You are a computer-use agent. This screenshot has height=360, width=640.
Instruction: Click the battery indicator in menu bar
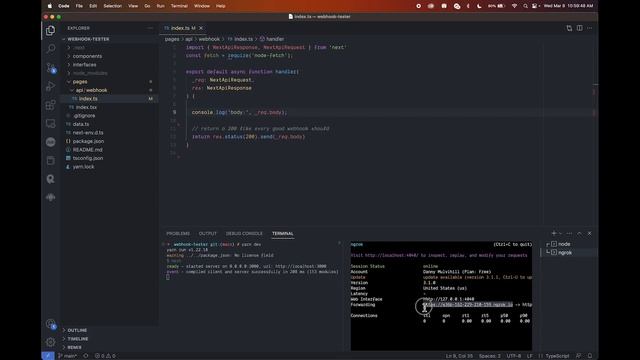point(497,6)
